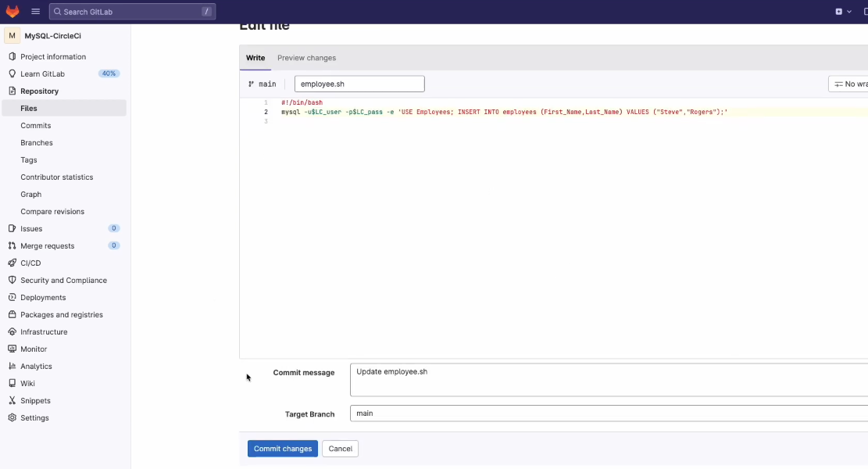Click the branch icon next to main

click(252, 84)
